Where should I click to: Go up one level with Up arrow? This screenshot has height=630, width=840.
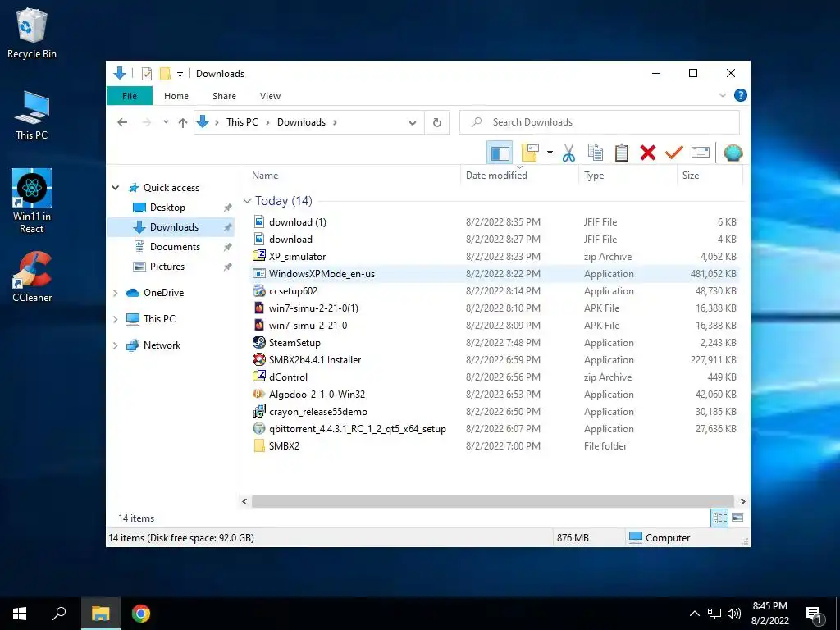183,122
